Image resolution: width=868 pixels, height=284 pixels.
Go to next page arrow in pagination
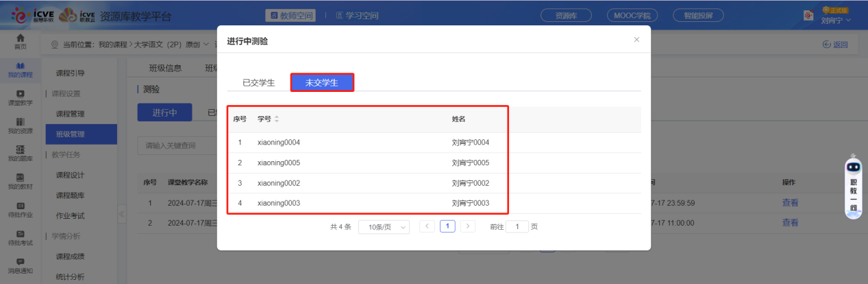point(468,226)
